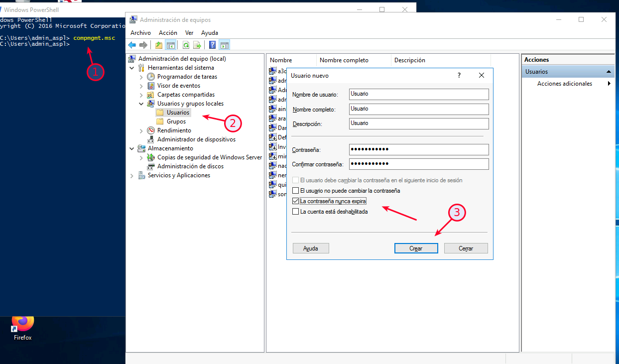Click the Export list toolbar icon
619x364 pixels.
click(197, 45)
